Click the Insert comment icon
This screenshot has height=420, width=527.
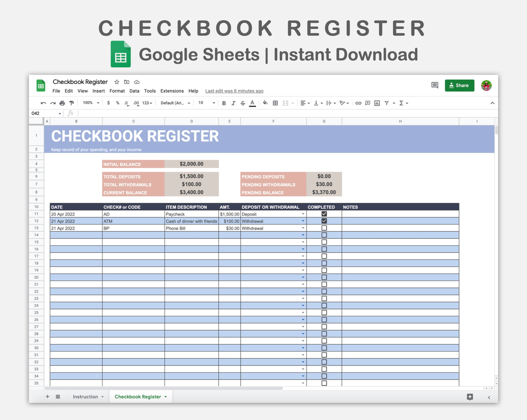367,103
